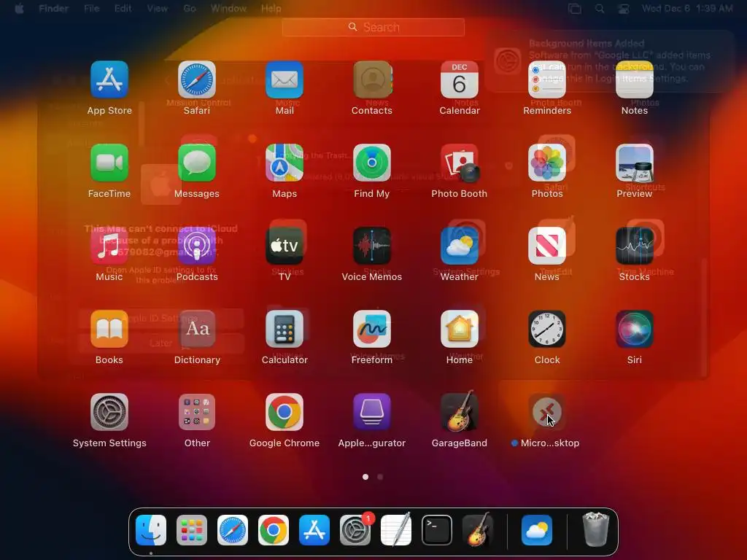Open the Finder menu
747x560 pixels.
tap(53, 9)
